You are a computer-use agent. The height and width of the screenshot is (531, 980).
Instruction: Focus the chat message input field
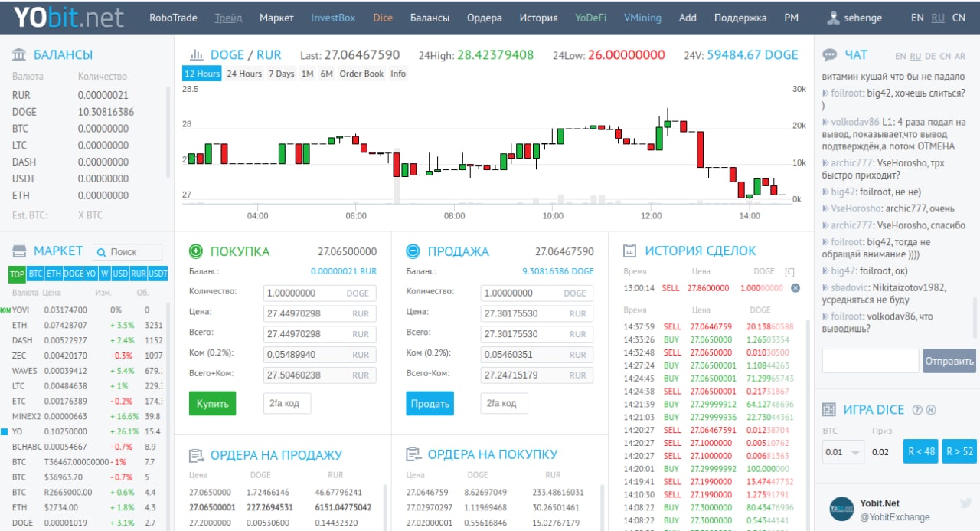pyautogui.click(x=871, y=361)
